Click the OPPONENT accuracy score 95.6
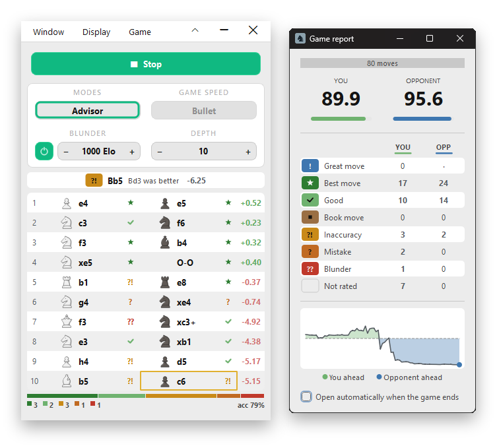The width and height of the screenshot is (497, 448). coord(423,98)
